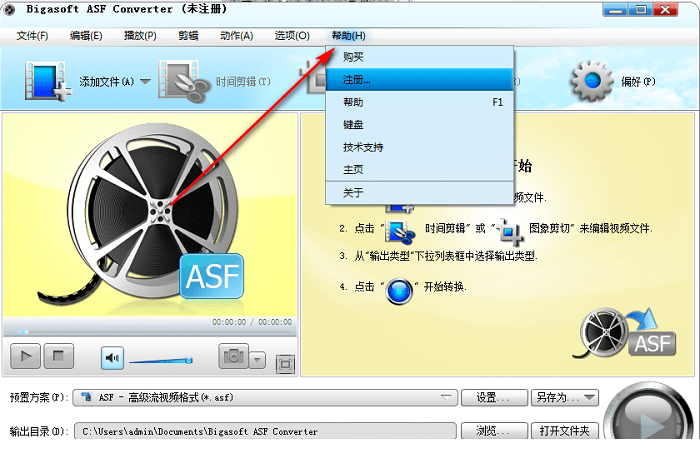Viewport: 700px width, 456px height.
Task: Click the trim icon in instructions step 2
Action: (399, 232)
